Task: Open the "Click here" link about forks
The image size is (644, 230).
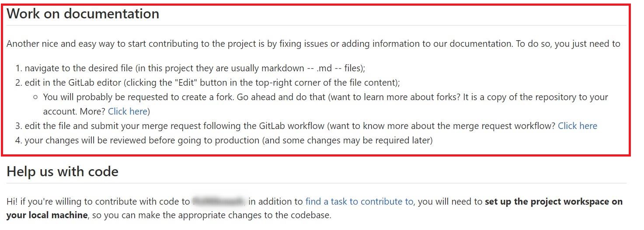Action: click(127, 112)
